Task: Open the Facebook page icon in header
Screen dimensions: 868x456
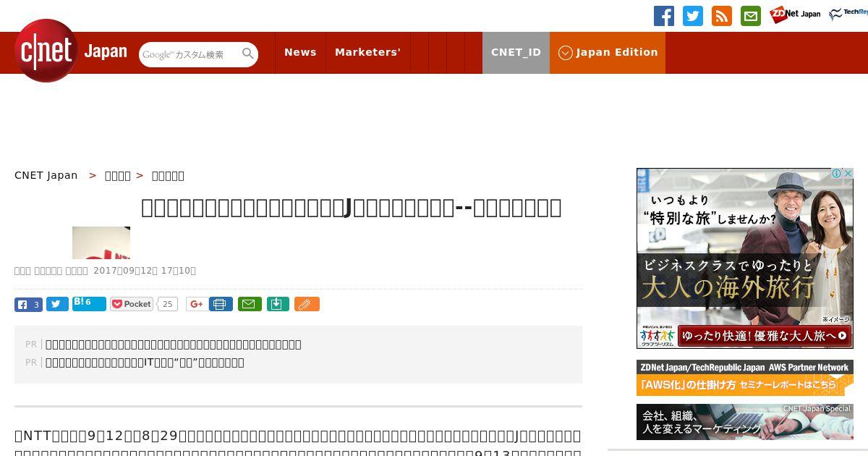Action: click(664, 16)
